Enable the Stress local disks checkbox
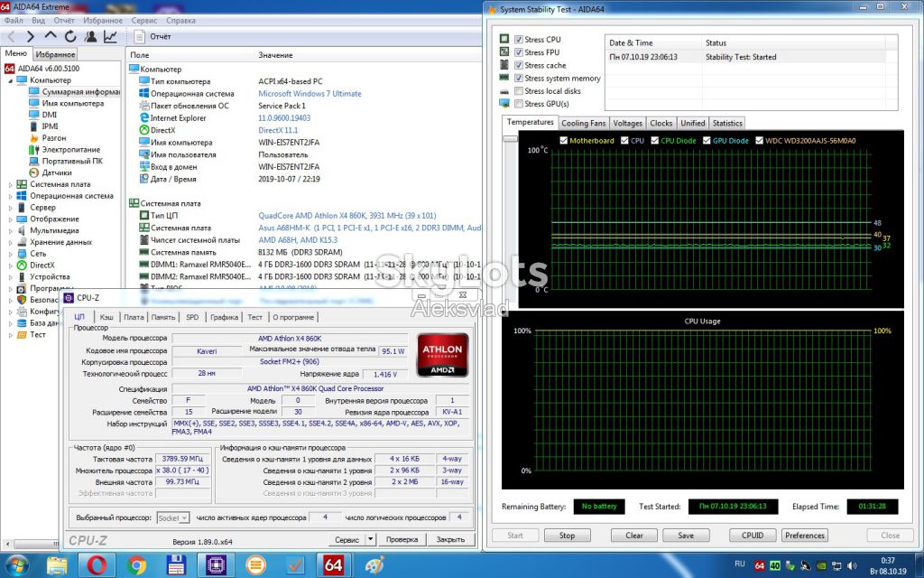This screenshot has height=578, width=924. coord(519,91)
